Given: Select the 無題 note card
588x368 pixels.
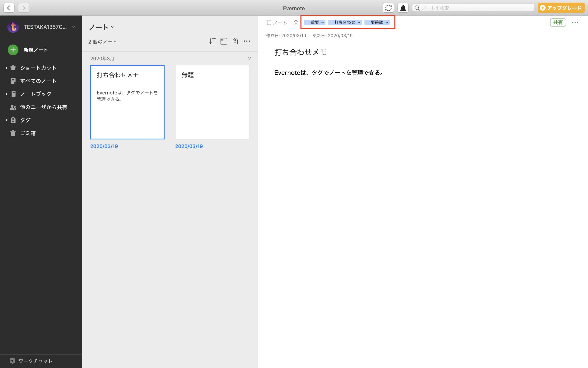Looking at the screenshot, I should (x=212, y=102).
